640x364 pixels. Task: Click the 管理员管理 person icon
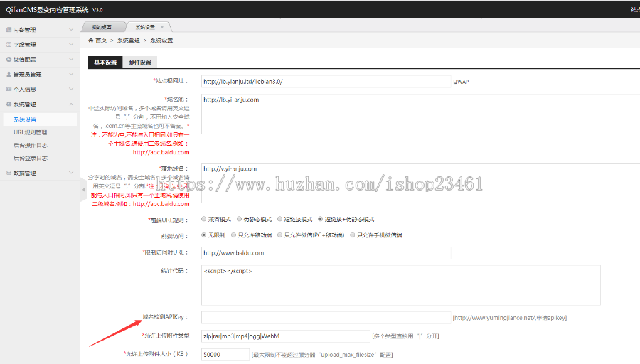coord(9,74)
